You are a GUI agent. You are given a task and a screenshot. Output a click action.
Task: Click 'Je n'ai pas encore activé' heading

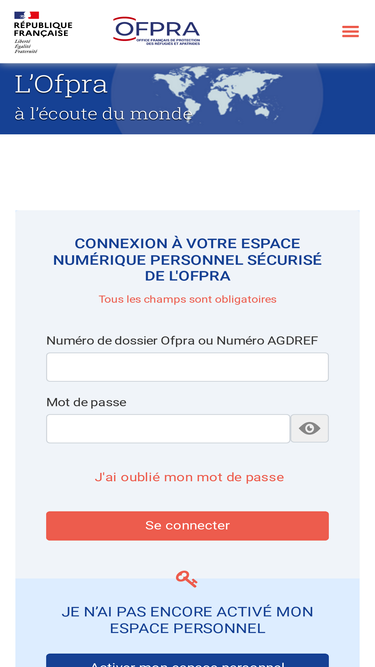188,620
